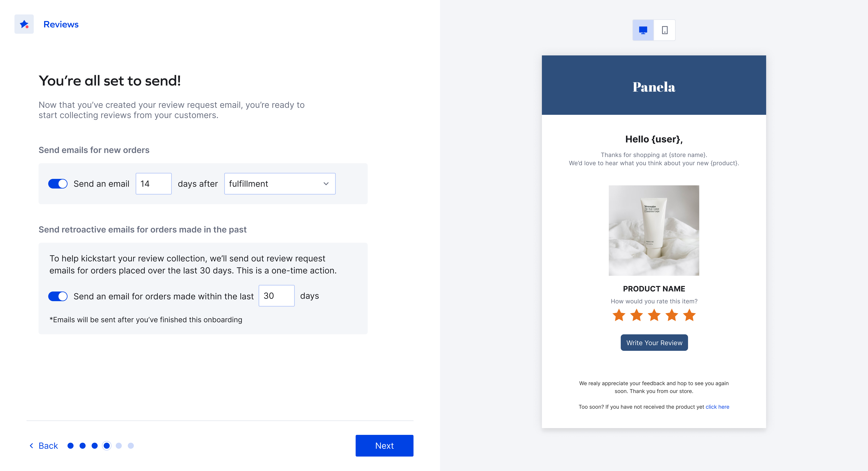Open the 'click here' link in email
This screenshot has height=471, width=868.
pos(717,407)
